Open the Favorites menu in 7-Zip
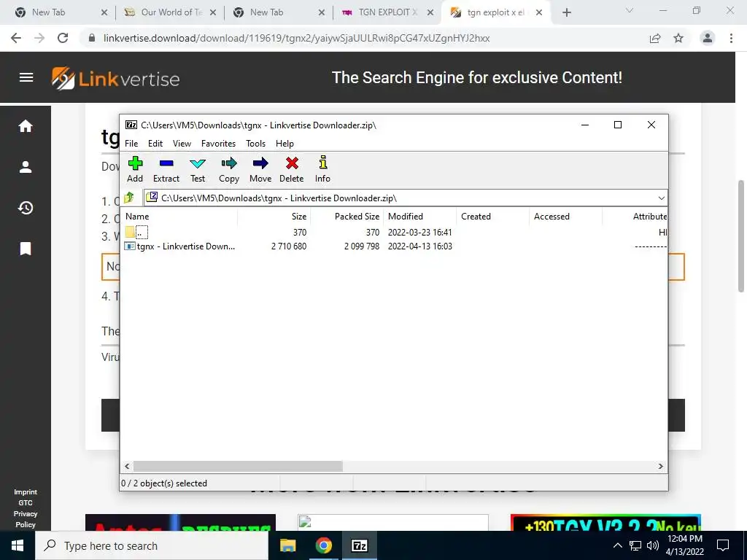The width and height of the screenshot is (747, 560). (218, 144)
